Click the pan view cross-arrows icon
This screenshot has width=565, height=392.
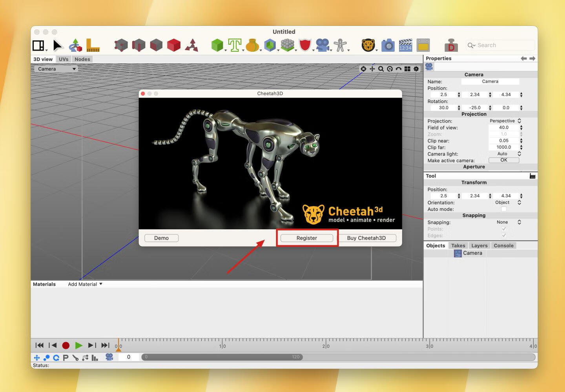[372, 69]
